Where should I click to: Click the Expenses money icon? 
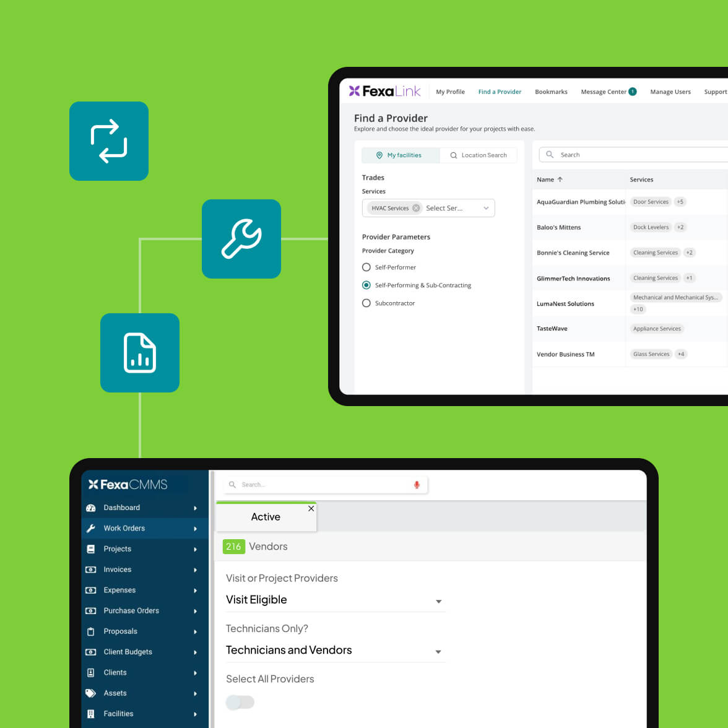(91, 590)
